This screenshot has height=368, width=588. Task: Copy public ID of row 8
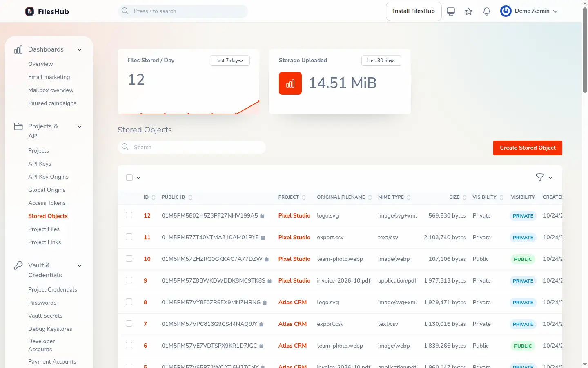(265, 303)
